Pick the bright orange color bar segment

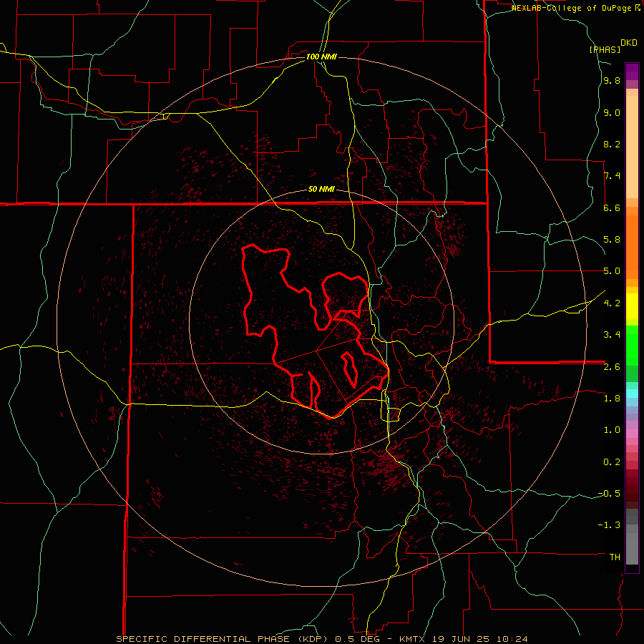pos(632,248)
